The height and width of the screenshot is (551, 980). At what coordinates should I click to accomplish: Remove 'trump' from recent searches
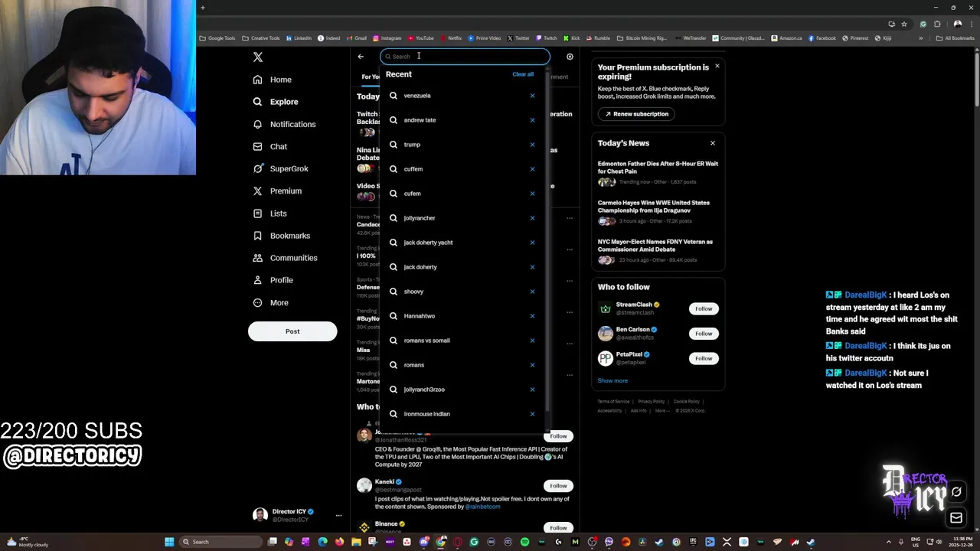coord(532,145)
